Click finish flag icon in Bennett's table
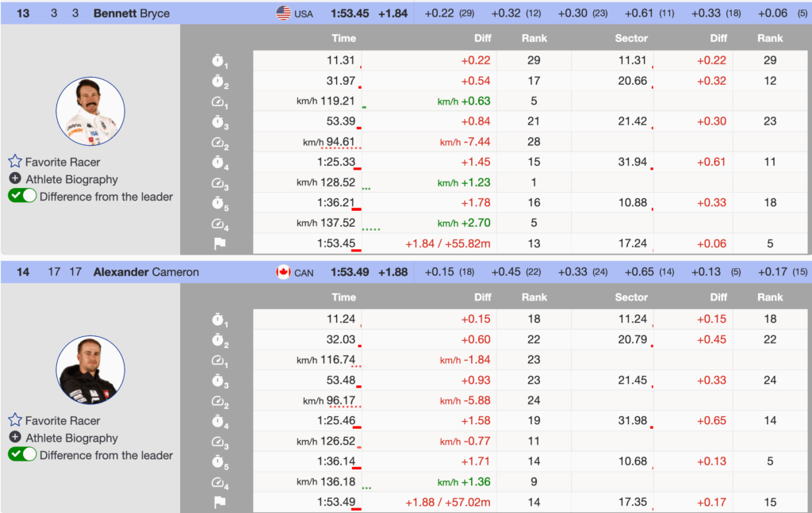This screenshot has height=513, width=812. (220, 243)
